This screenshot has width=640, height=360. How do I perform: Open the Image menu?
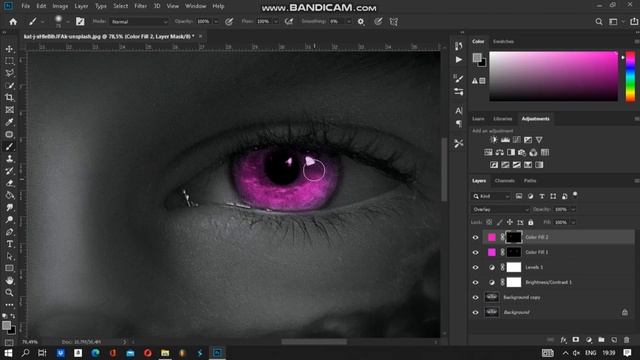point(60,6)
